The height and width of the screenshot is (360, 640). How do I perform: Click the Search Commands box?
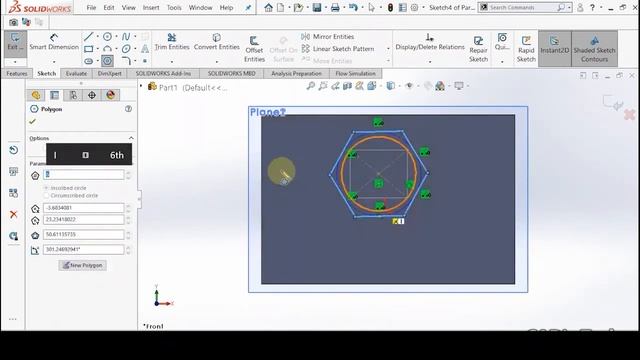point(524,7)
